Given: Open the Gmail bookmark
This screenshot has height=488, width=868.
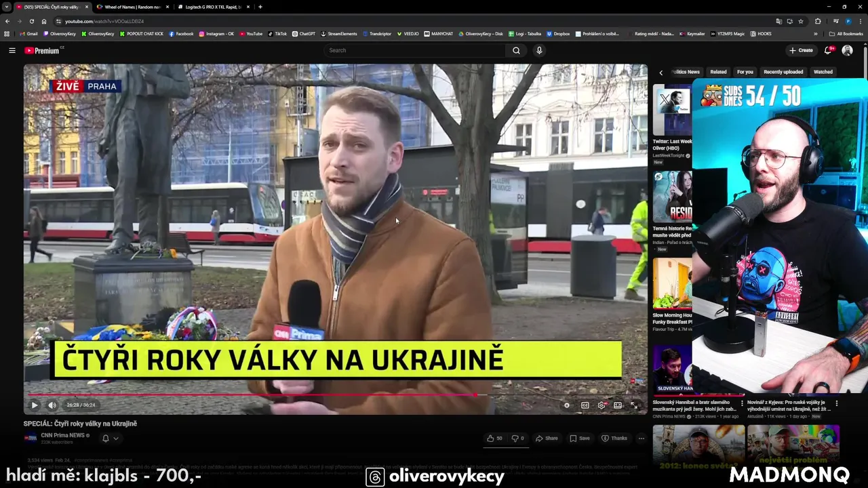Looking at the screenshot, I should (x=28, y=33).
